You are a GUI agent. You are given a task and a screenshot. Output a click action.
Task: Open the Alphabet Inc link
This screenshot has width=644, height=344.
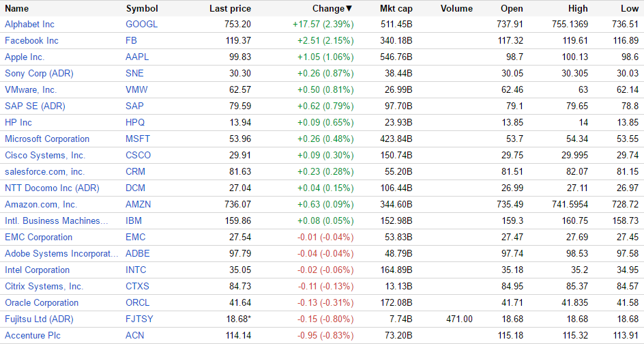(x=29, y=24)
